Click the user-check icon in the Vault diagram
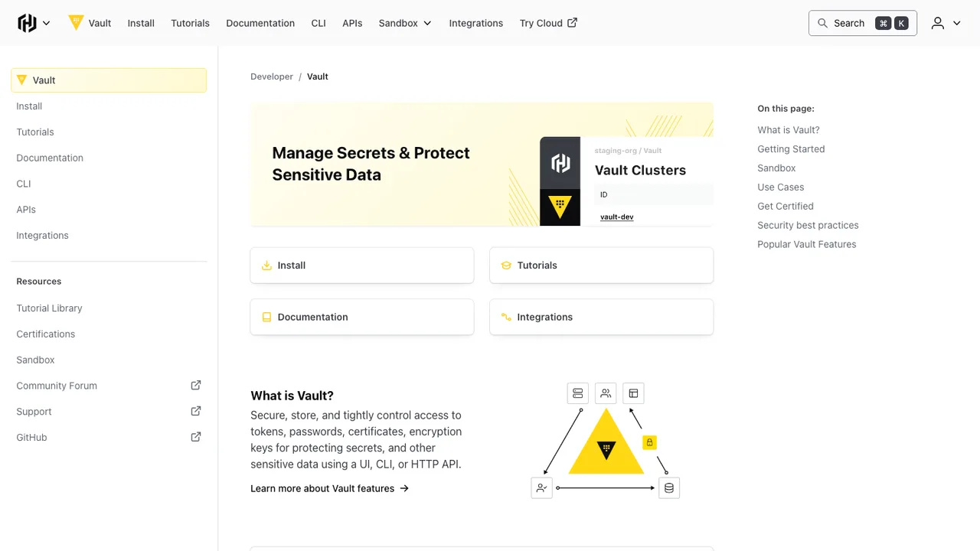The height and width of the screenshot is (551, 980). pyautogui.click(x=541, y=487)
